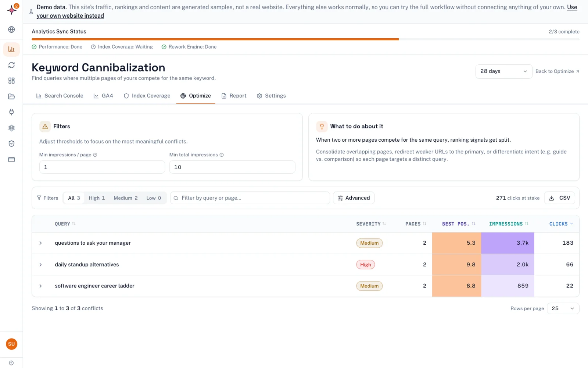Viewport: 588px width, 368px height.
Task: Open the shield check sidebar icon
Action: pyautogui.click(x=11, y=144)
